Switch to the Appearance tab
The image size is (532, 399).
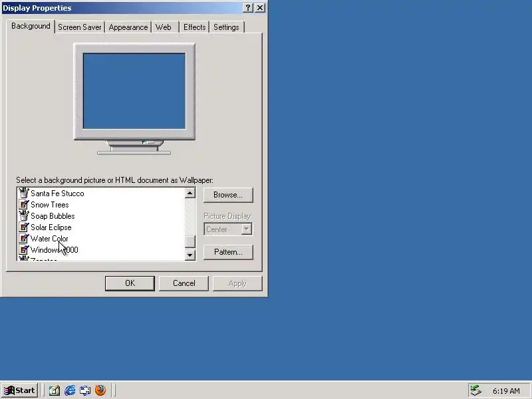(128, 27)
